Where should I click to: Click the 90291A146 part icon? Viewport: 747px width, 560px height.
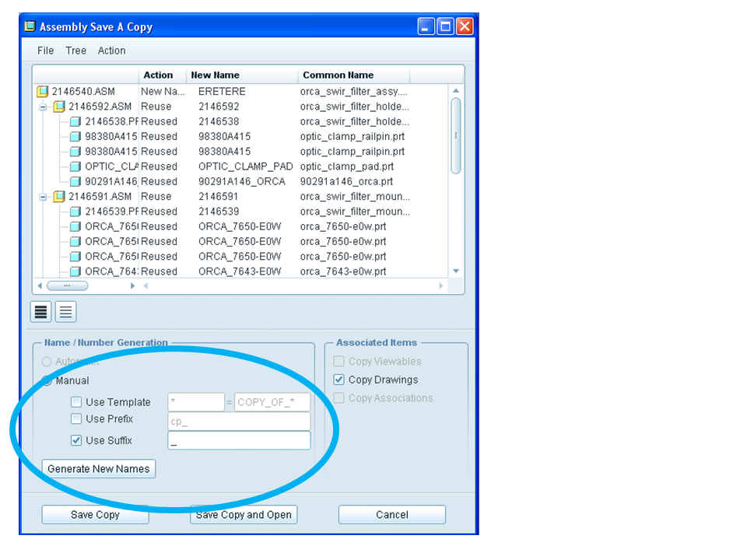pyautogui.click(x=75, y=181)
